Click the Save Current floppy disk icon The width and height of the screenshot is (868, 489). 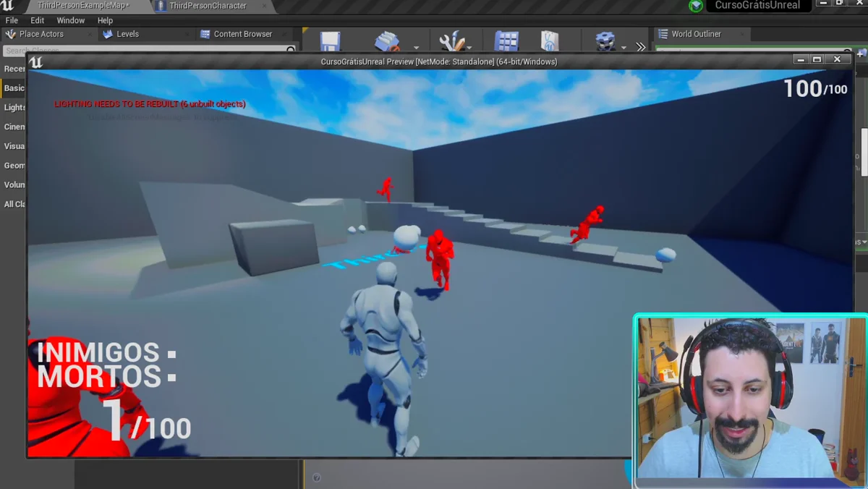coord(331,41)
